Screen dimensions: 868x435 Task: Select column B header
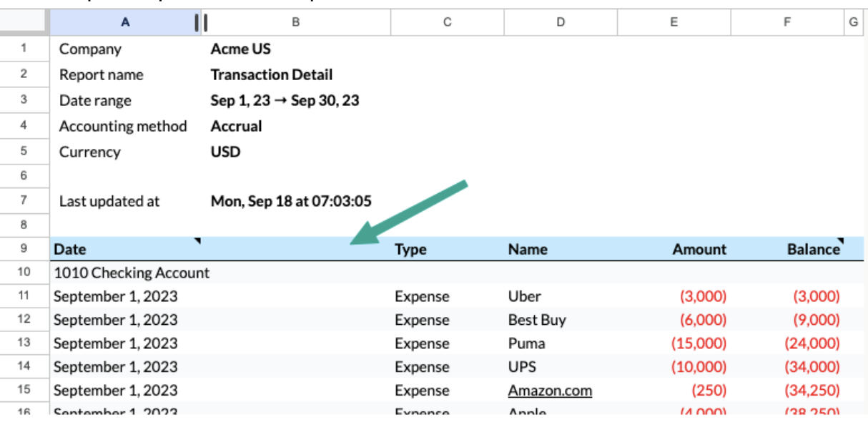tap(296, 22)
